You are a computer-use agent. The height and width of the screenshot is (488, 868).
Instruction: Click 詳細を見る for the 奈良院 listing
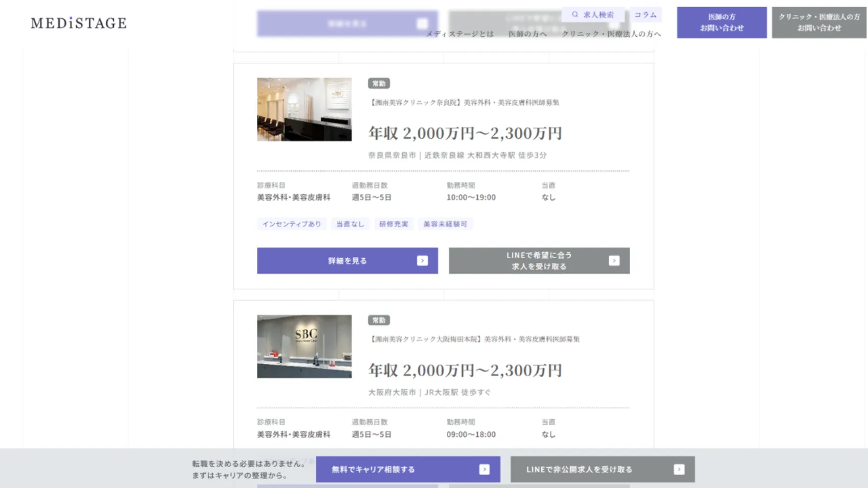tap(347, 261)
